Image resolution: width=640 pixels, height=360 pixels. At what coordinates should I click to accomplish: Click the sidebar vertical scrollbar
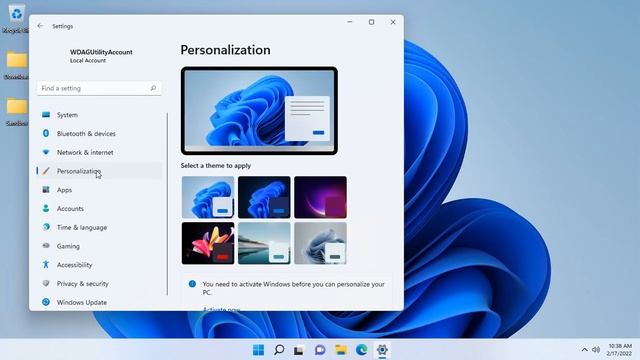click(167, 203)
